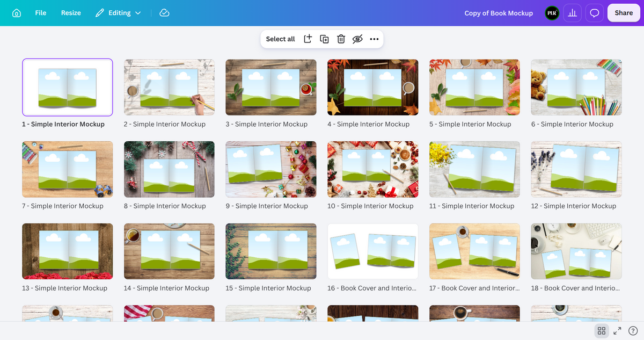
Task: Click title '9 - Simple Interior Mockup'
Action: [267, 206]
